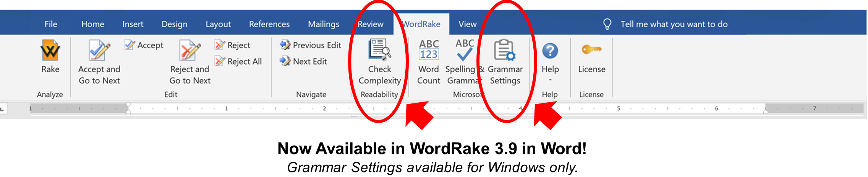
Task: Switch to the References tab
Action: [x=269, y=24]
